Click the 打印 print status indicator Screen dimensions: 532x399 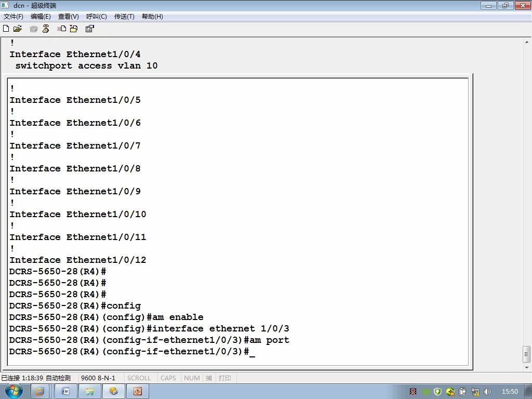pos(224,378)
